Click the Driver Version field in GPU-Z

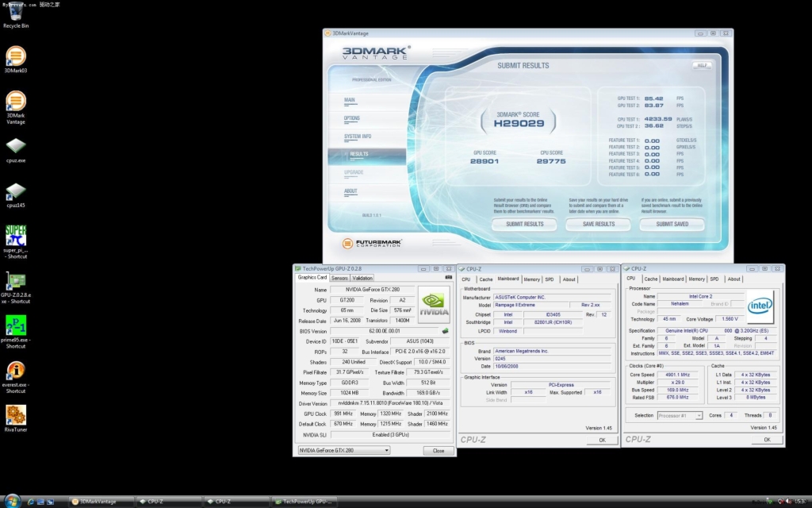click(391, 403)
